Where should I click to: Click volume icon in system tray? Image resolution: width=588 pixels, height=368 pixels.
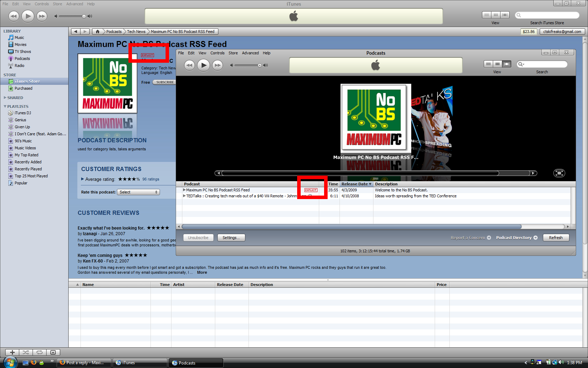click(561, 362)
